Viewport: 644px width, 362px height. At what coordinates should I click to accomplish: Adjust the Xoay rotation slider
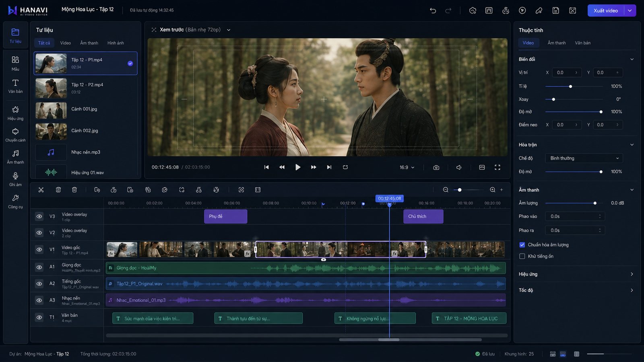pyautogui.click(x=574, y=99)
